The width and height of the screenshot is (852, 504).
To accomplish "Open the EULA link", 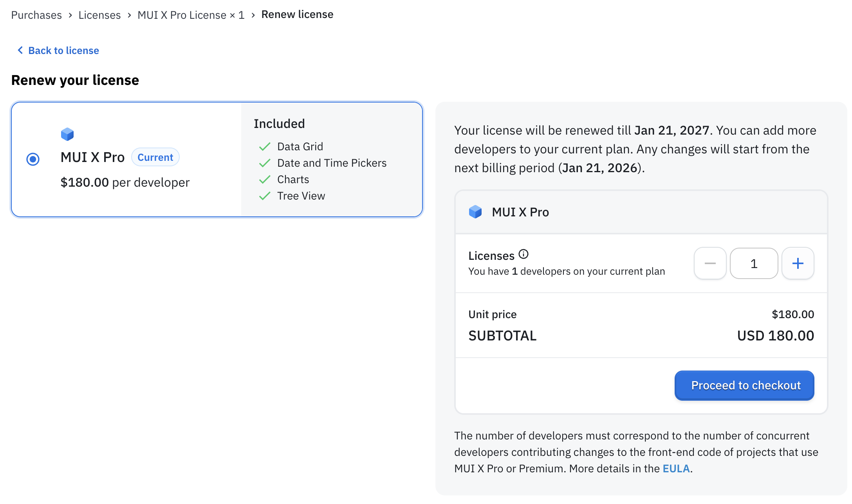I will pyautogui.click(x=676, y=468).
